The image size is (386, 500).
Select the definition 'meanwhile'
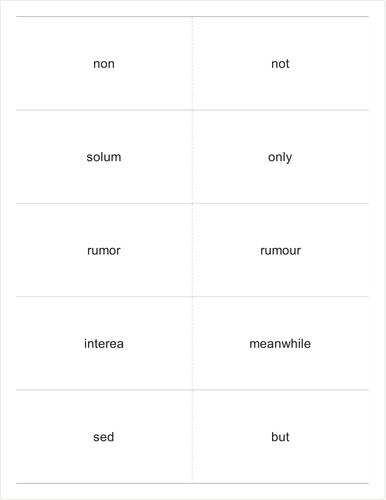coord(280,344)
